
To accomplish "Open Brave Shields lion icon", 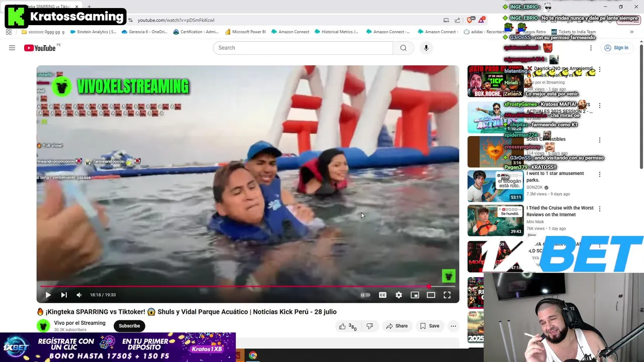I will (x=470, y=20).
